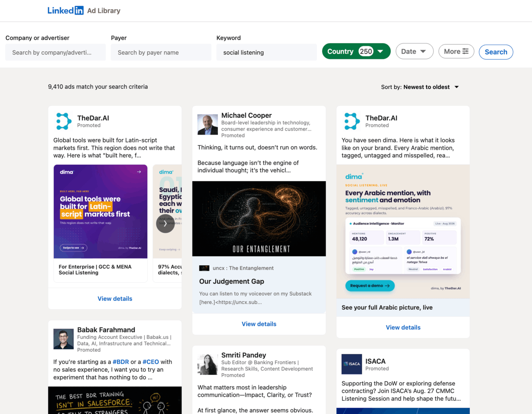This screenshot has width=532, height=414.
Task: Expand the Sort by Newest to oldest dropdown
Action: (x=420, y=87)
